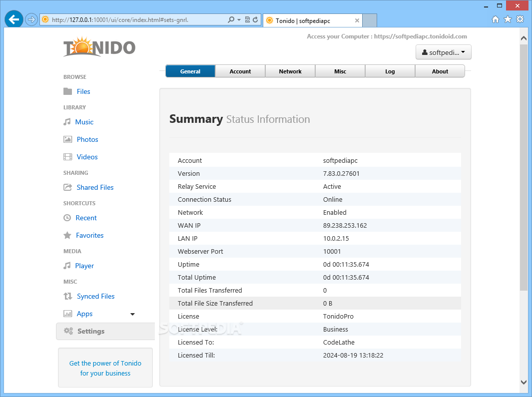Image resolution: width=532 pixels, height=397 pixels.
Task: Open the Music library link
Action: pos(84,122)
